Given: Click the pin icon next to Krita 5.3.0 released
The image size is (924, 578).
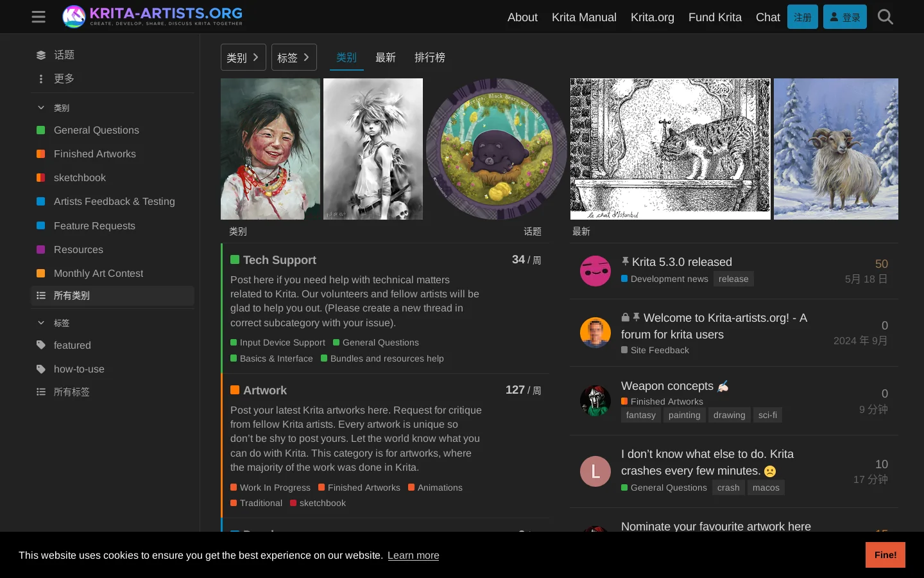Looking at the screenshot, I should coord(625,261).
